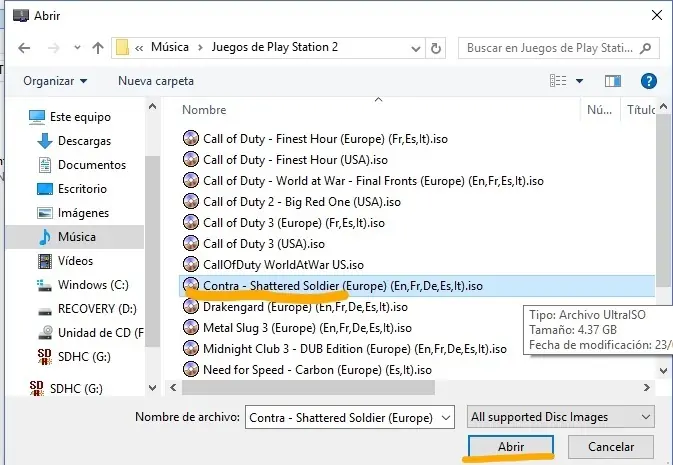Screen dimensions: 673x465
Task: Select Música in the sidebar
Action: [x=75, y=237]
